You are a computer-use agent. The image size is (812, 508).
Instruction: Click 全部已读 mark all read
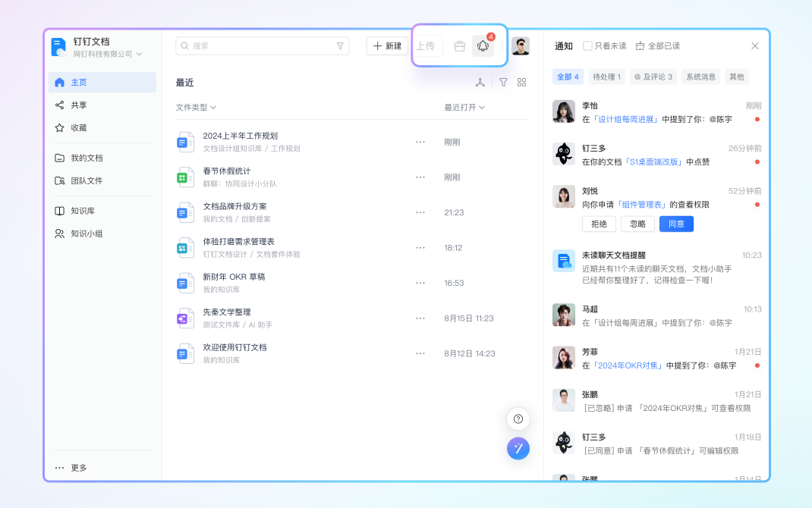pos(658,46)
